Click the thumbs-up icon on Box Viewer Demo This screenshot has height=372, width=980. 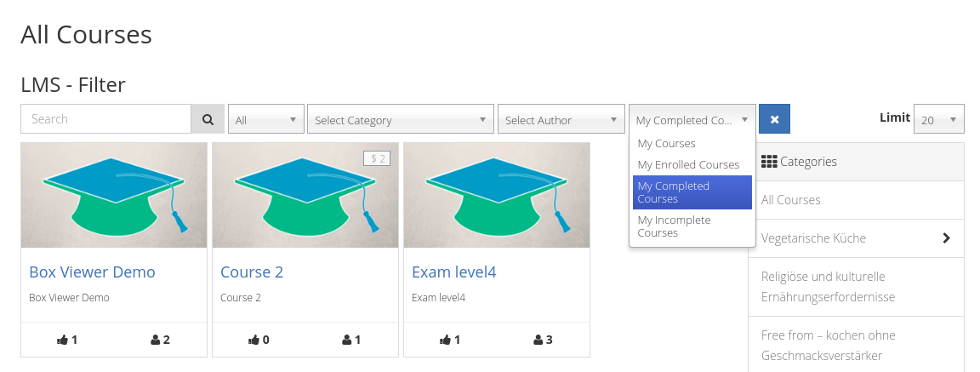pos(62,340)
